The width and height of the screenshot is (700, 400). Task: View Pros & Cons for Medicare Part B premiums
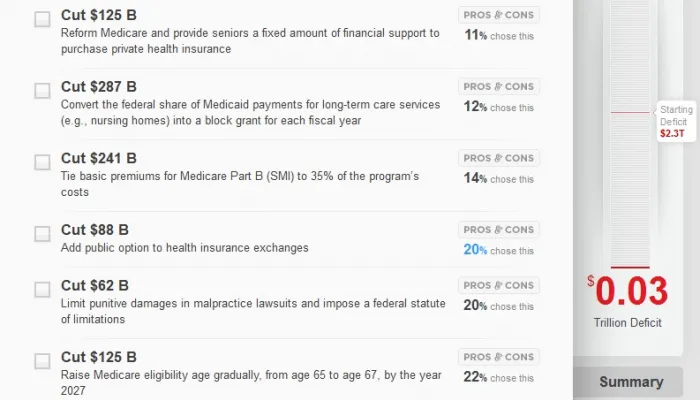[499, 158]
